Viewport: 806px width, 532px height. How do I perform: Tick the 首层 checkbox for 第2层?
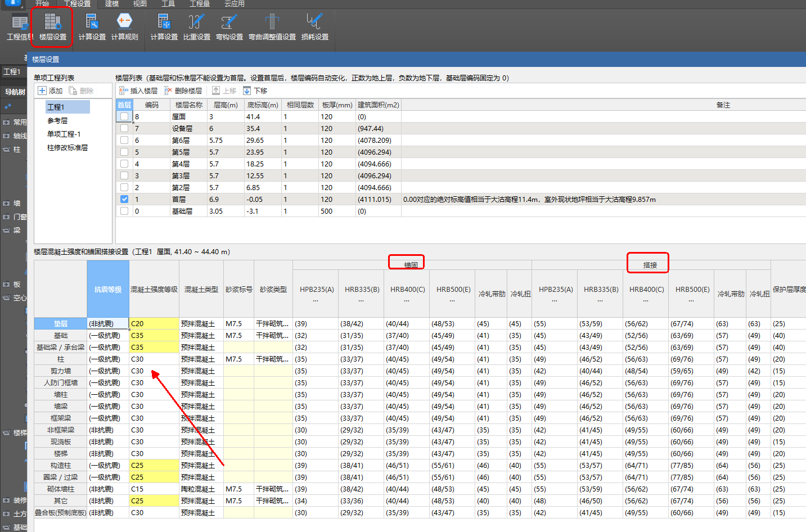point(124,187)
